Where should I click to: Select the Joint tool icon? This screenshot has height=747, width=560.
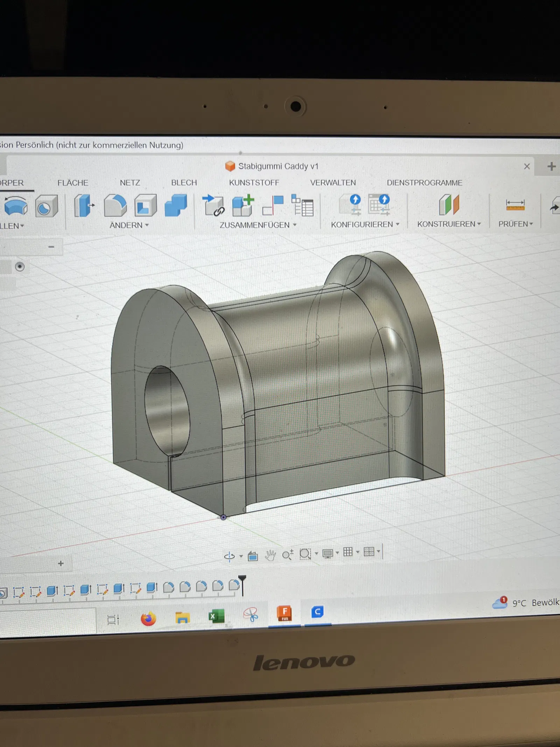(x=273, y=205)
